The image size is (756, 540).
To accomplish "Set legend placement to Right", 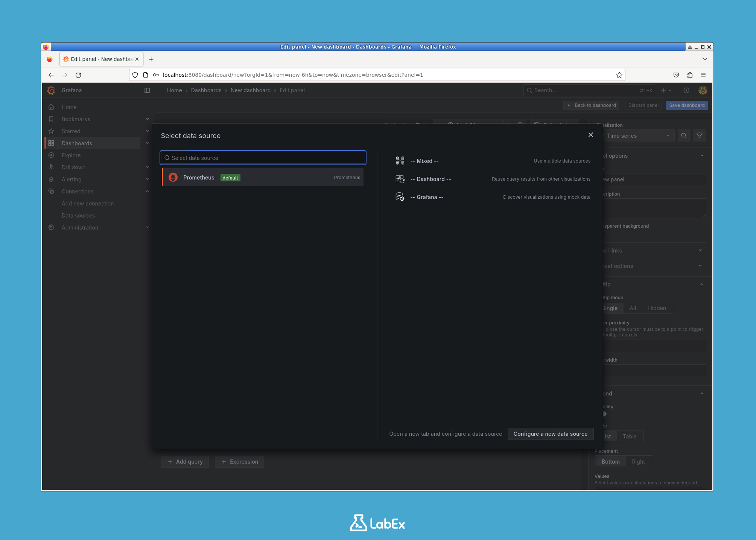I will pyautogui.click(x=638, y=461).
